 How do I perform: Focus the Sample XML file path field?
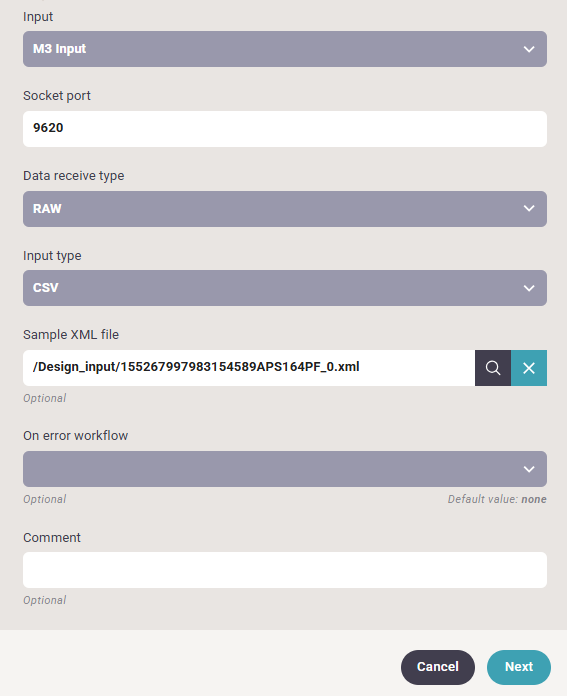[249, 368]
